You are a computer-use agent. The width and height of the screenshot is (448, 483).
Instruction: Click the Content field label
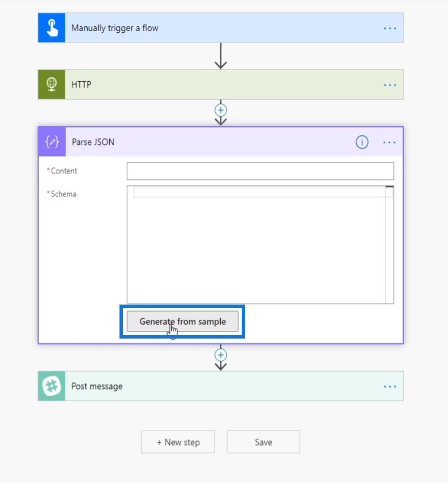[x=64, y=171]
